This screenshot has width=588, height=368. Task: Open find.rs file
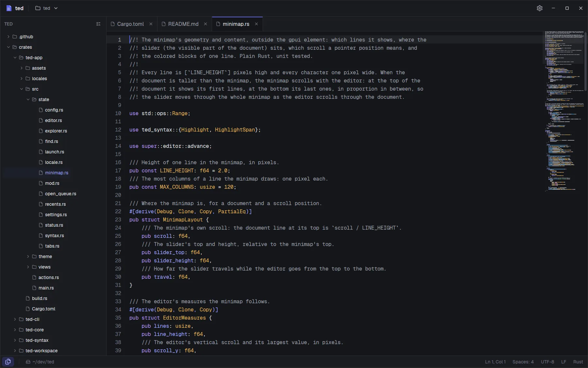pyautogui.click(x=54, y=141)
